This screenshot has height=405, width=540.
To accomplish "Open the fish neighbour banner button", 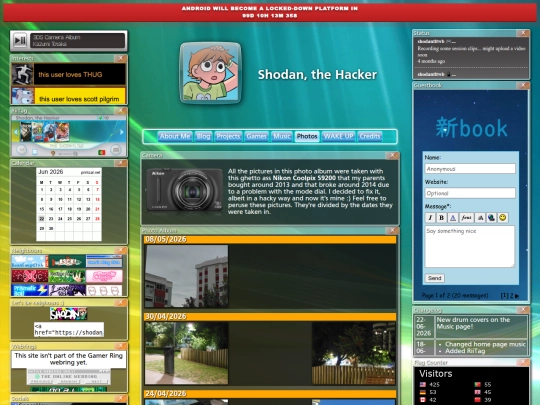I will (67, 262).
